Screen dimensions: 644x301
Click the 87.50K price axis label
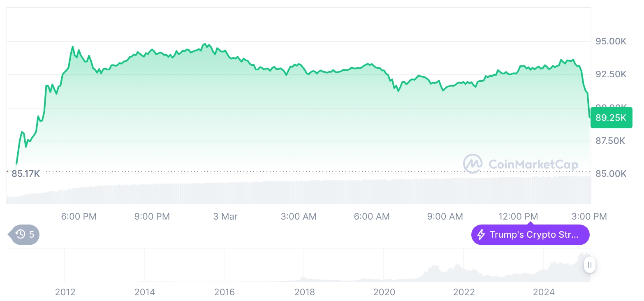pyautogui.click(x=610, y=141)
